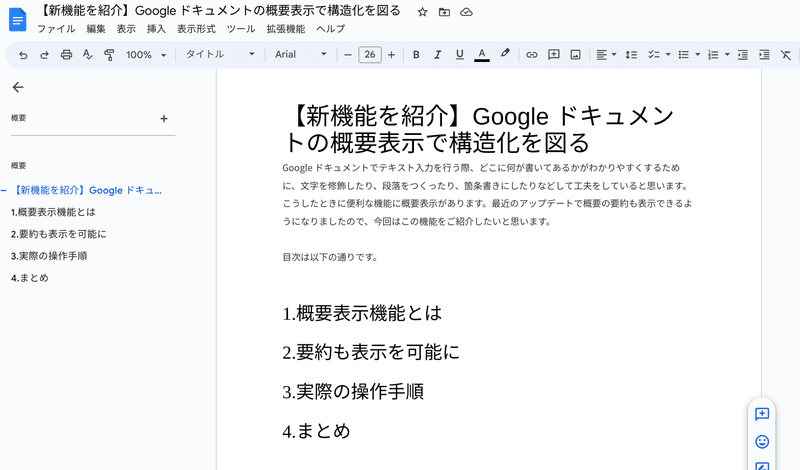This screenshot has width=800, height=470.
Task: Decrease the indent
Action: (743, 55)
